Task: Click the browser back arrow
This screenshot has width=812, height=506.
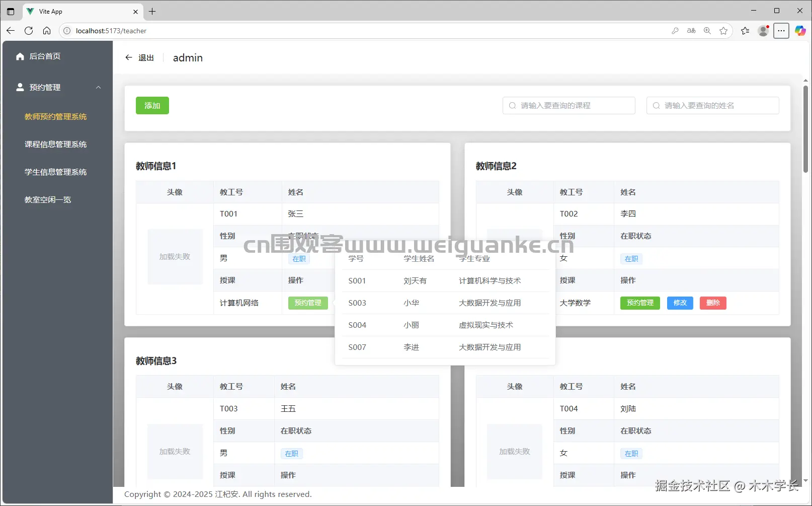Action: pos(11,31)
